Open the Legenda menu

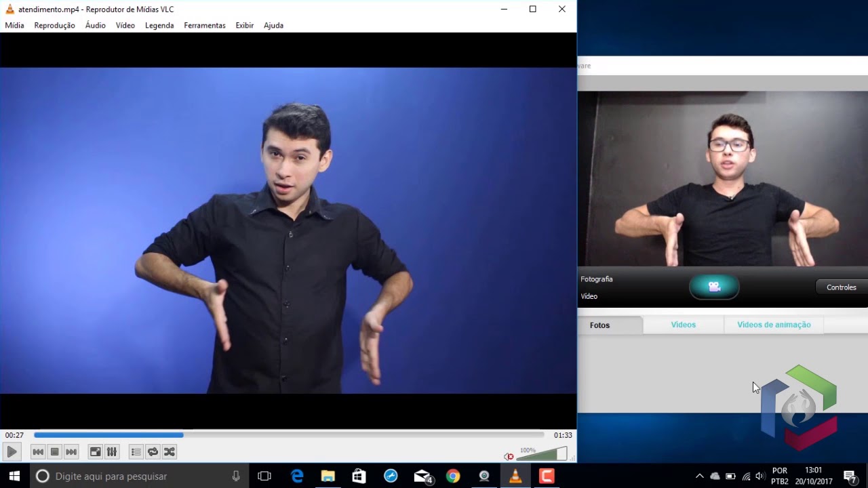click(x=159, y=25)
